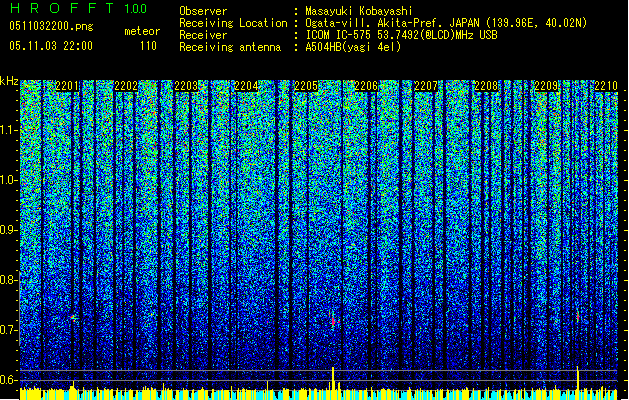Viewport: 629px width, 400px height.
Task: Click the 1.0 kHz axis tick label
Action: 9,180
